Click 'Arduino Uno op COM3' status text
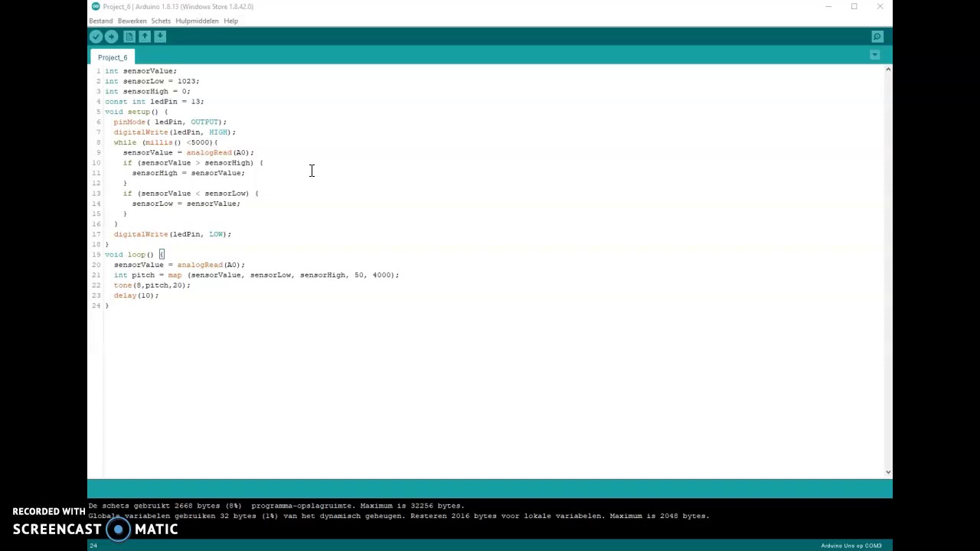 pyautogui.click(x=851, y=546)
